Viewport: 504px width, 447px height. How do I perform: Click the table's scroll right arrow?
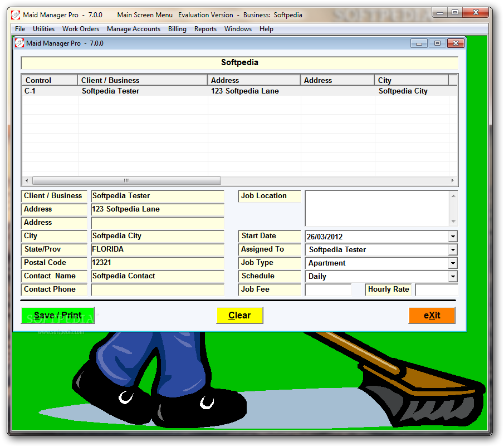tap(453, 180)
